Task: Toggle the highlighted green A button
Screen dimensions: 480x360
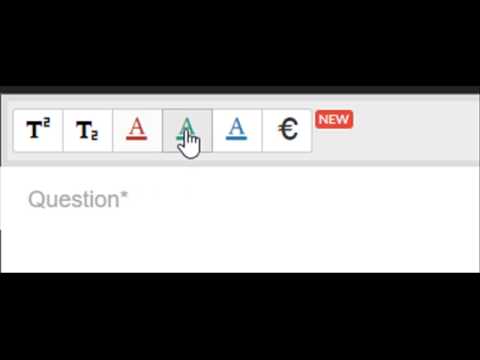Action: coord(187,130)
